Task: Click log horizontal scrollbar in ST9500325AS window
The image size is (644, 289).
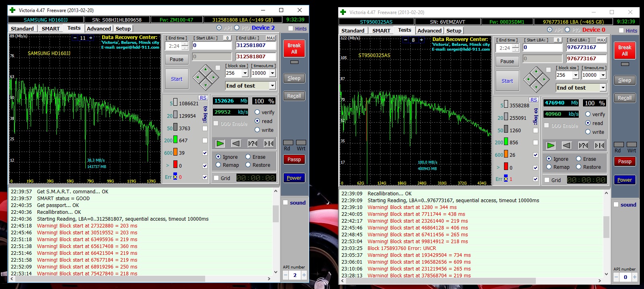Action: click(471, 281)
